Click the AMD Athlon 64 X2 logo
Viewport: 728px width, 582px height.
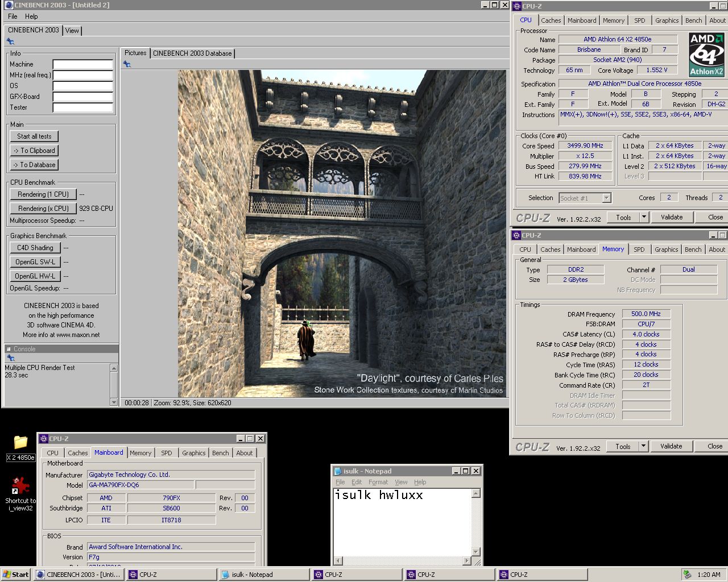point(706,55)
